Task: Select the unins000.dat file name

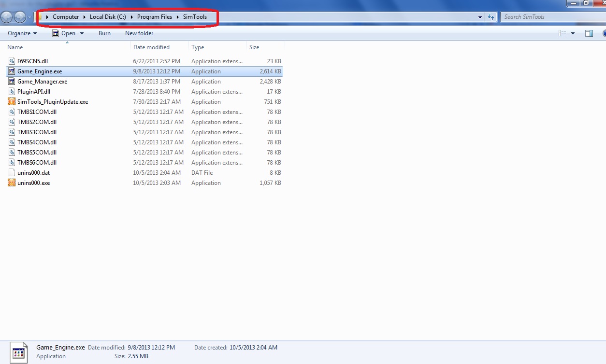Action: 33,173
